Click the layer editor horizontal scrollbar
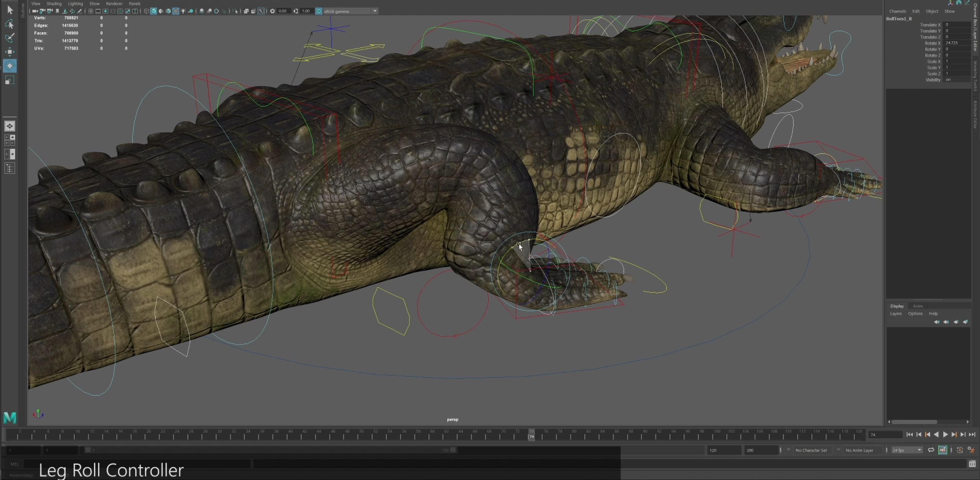980x480 pixels. 914,422
